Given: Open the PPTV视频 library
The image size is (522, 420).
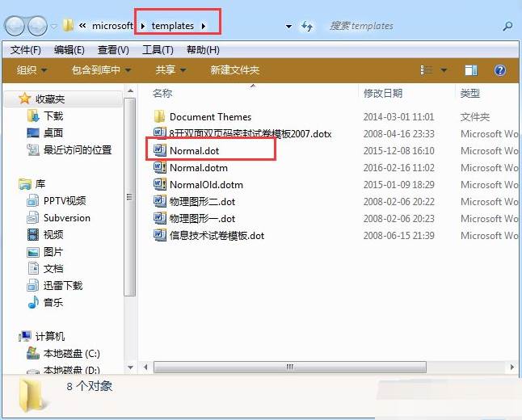Looking at the screenshot, I should click(x=65, y=200).
